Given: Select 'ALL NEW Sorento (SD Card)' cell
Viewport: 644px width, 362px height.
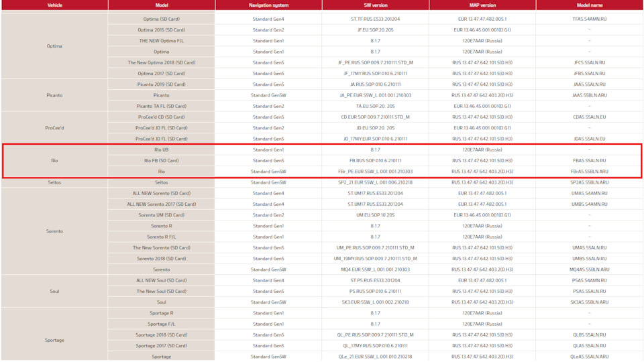Looking at the screenshot, I should click(x=162, y=193).
